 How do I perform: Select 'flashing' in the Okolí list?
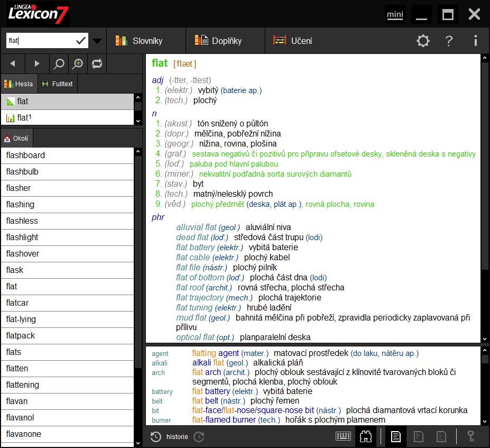pos(68,205)
